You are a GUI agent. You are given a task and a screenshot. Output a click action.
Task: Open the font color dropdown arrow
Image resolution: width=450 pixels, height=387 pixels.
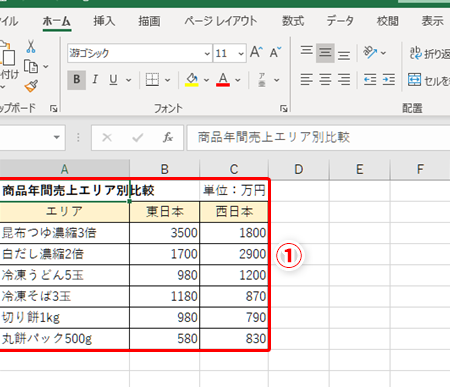238,80
